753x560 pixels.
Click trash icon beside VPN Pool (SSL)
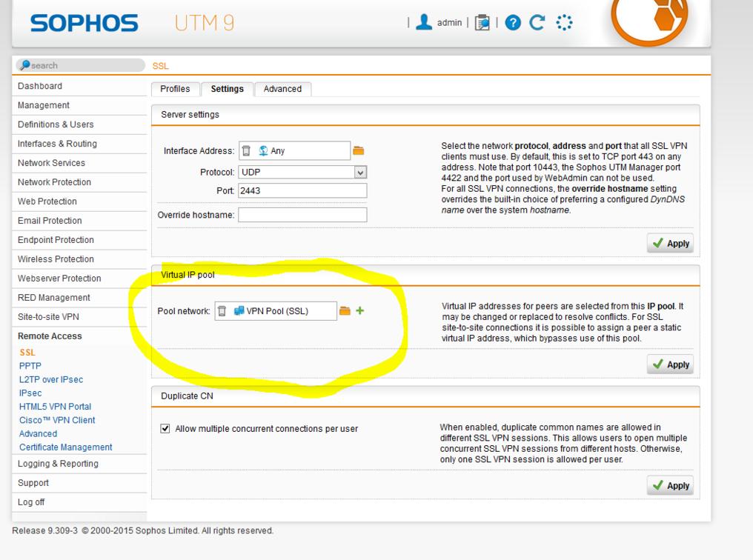(x=222, y=311)
